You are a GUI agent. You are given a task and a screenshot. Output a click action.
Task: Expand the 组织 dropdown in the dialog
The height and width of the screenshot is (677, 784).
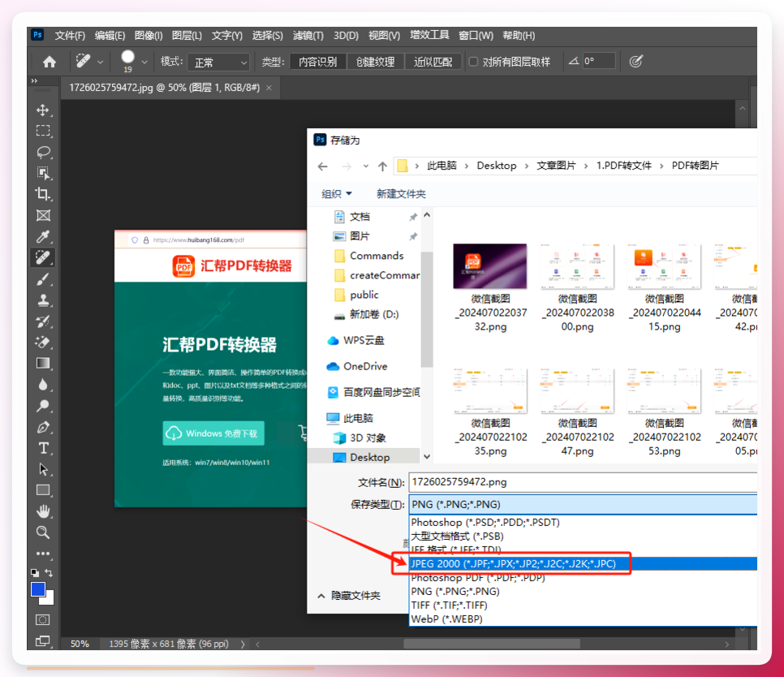pos(337,194)
